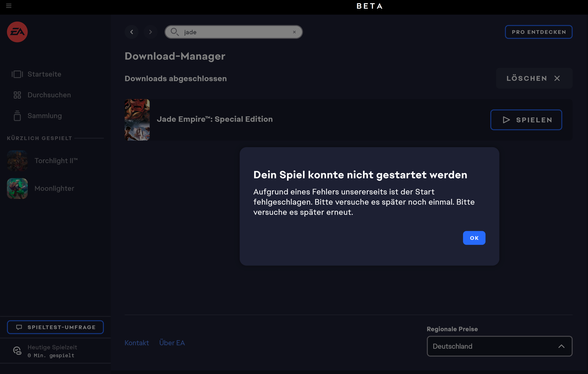Image resolution: width=588 pixels, height=374 pixels.
Task: Click the speech bubble survey icon
Action: [x=19, y=327]
